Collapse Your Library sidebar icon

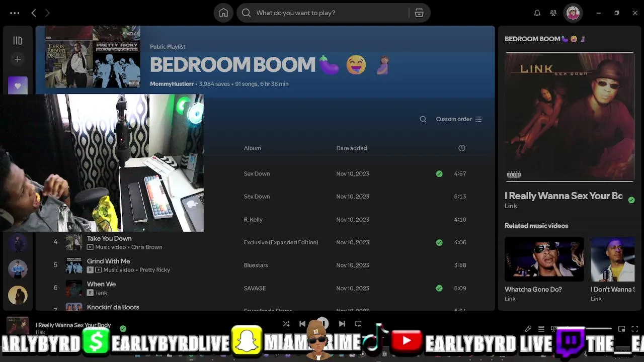[18, 40]
